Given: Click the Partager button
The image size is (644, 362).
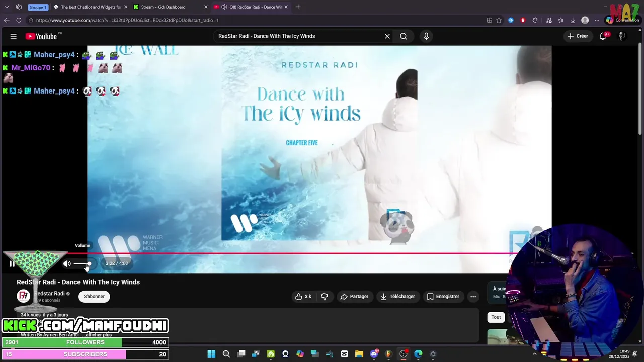Looking at the screenshot, I should [354, 297].
